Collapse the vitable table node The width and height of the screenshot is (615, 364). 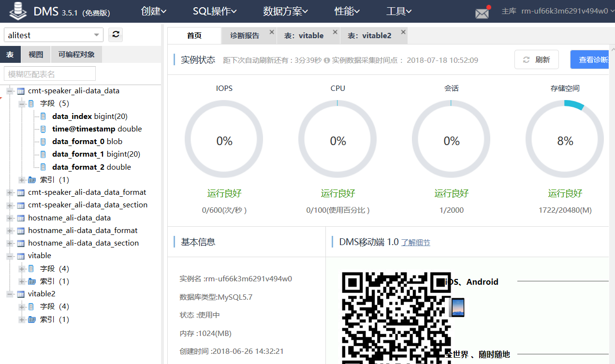coord(10,256)
